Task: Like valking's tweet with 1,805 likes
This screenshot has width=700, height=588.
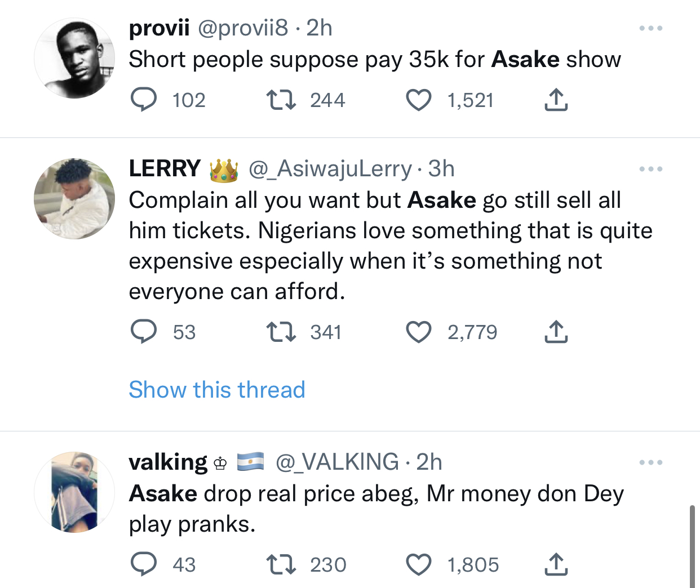Action: [x=419, y=564]
